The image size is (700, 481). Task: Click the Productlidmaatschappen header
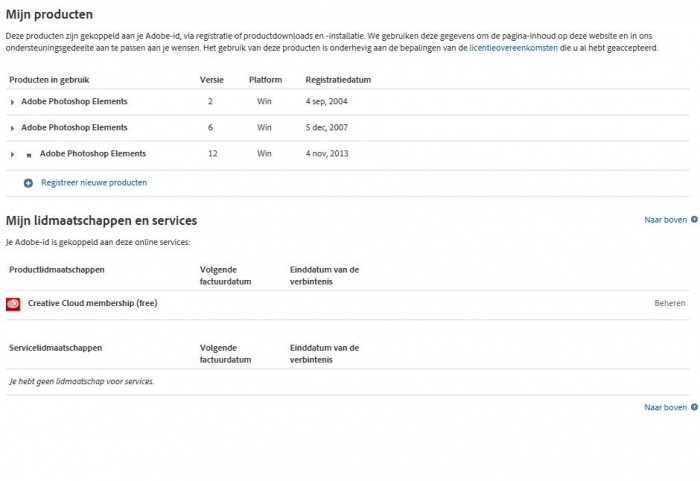click(57, 270)
